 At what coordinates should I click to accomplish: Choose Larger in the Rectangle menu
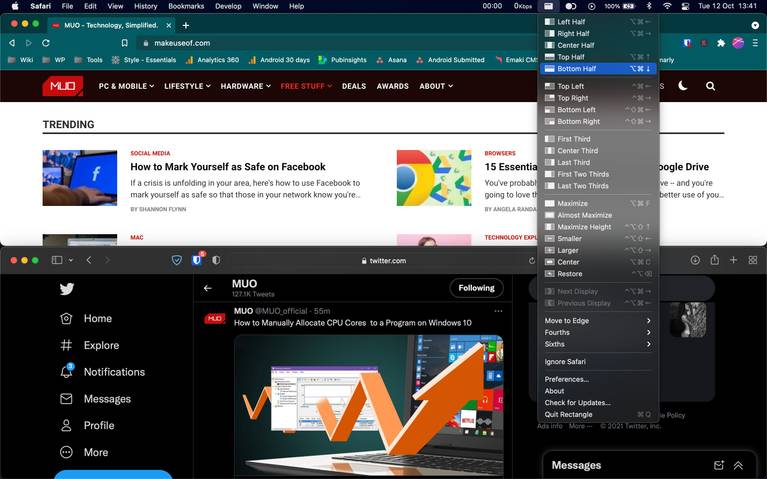(598, 251)
